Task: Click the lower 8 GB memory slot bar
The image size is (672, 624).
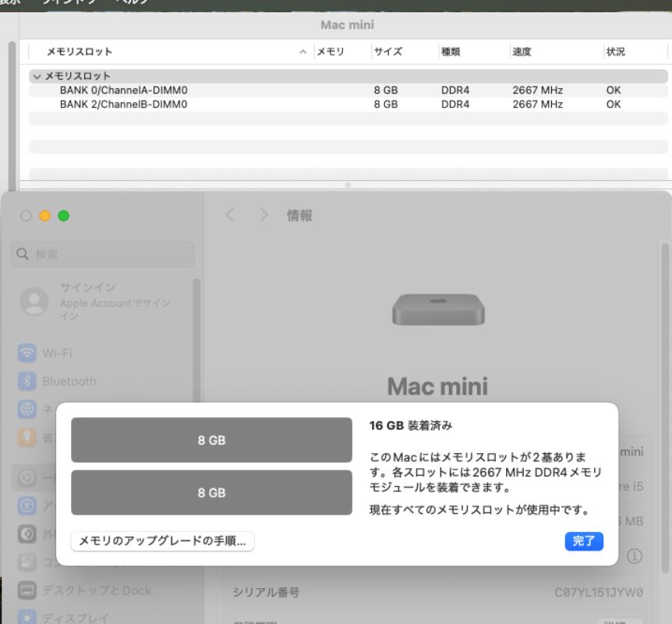Action: tap(212, 492)
